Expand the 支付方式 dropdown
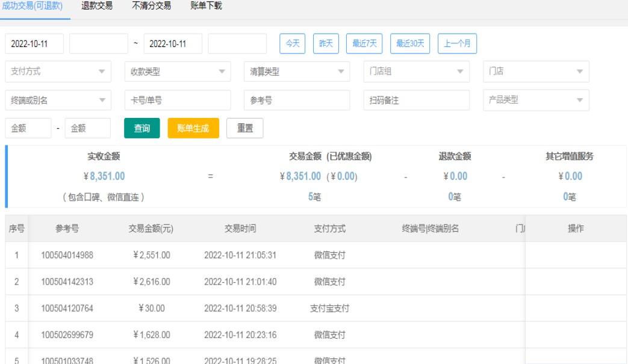The width and height of the screenshot is (628, 364). [58, 72]
